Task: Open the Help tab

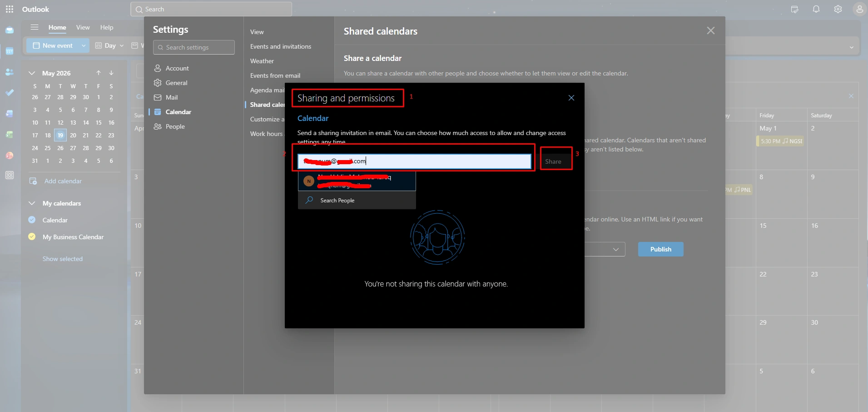Action: [107, 27]
